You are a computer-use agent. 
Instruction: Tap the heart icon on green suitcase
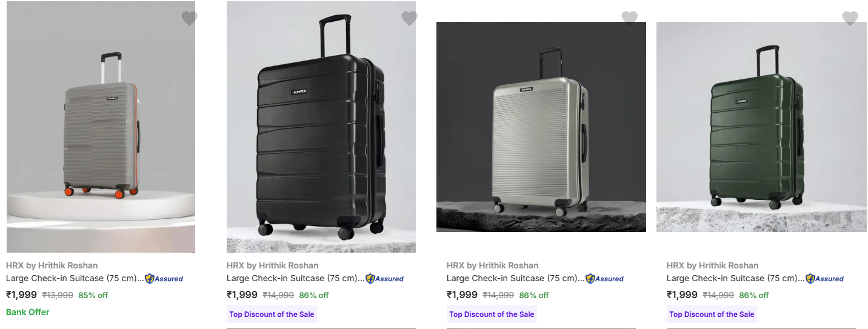point(850,18)
